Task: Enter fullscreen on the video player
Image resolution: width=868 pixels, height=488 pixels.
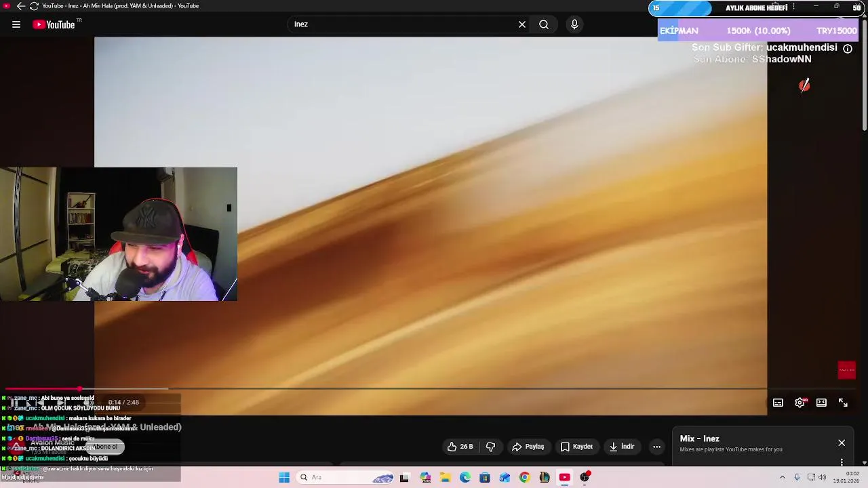Action: point(843,403)
